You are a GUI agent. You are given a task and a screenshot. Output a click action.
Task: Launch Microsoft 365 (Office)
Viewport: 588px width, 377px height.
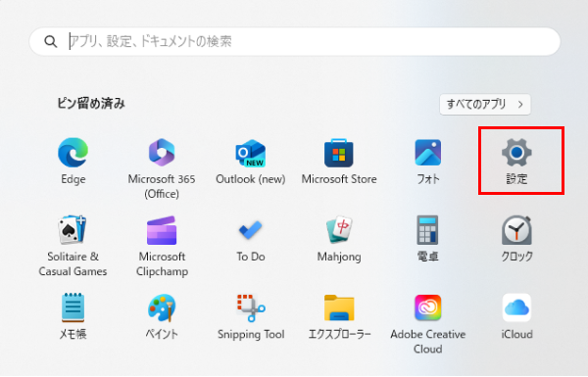point(162,167)
